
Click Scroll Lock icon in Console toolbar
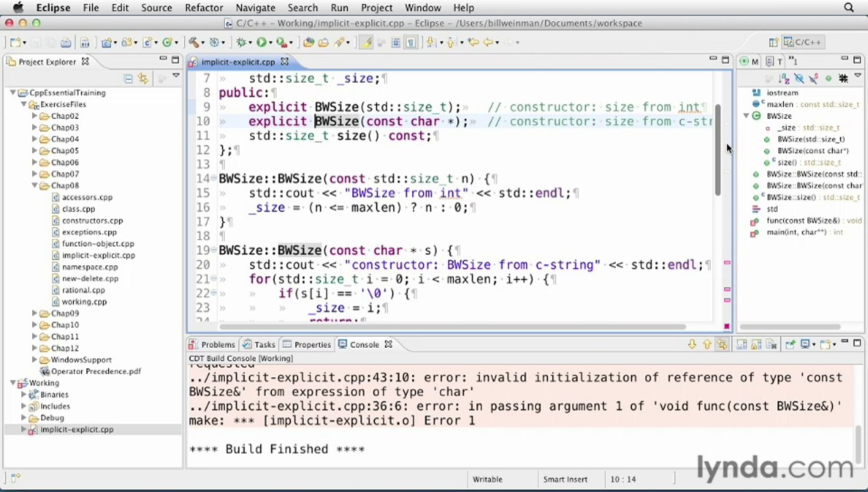756,344
